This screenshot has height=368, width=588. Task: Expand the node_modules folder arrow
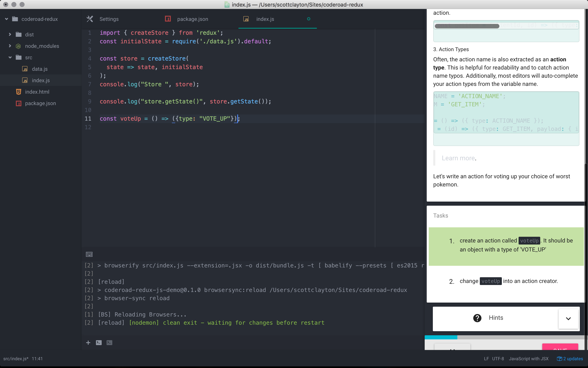[10, 46]
